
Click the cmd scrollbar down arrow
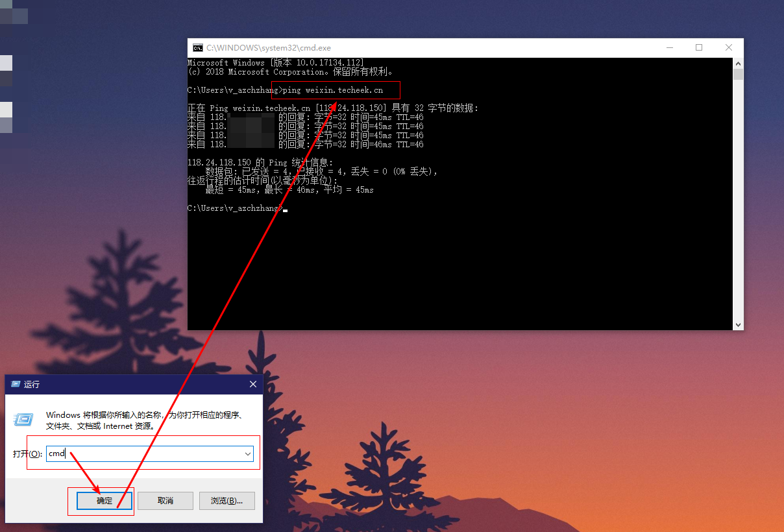coord(738,324)
